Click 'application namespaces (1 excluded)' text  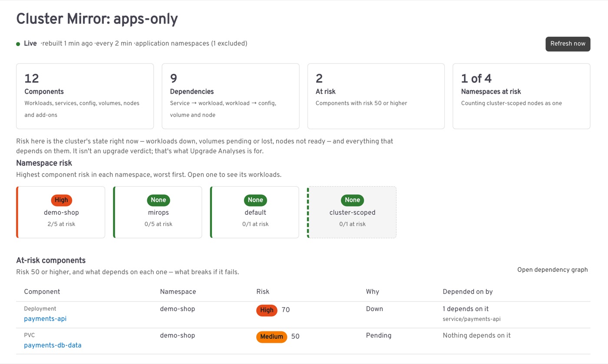[x=192, y=44]
